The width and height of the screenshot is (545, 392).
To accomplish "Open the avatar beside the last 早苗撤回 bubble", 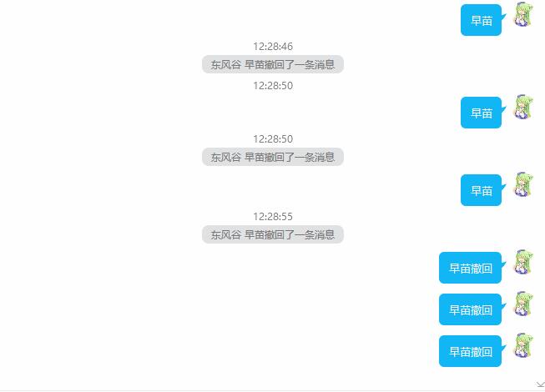I will [523, 345].
